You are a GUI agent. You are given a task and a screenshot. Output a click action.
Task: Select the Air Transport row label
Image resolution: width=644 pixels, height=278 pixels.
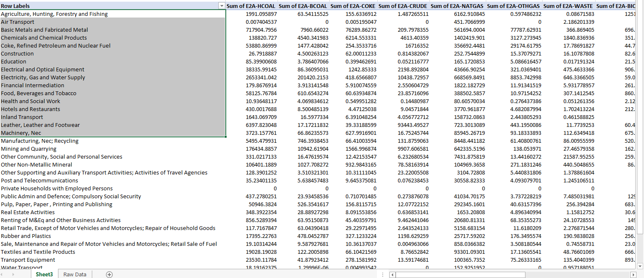coord(18,22)
